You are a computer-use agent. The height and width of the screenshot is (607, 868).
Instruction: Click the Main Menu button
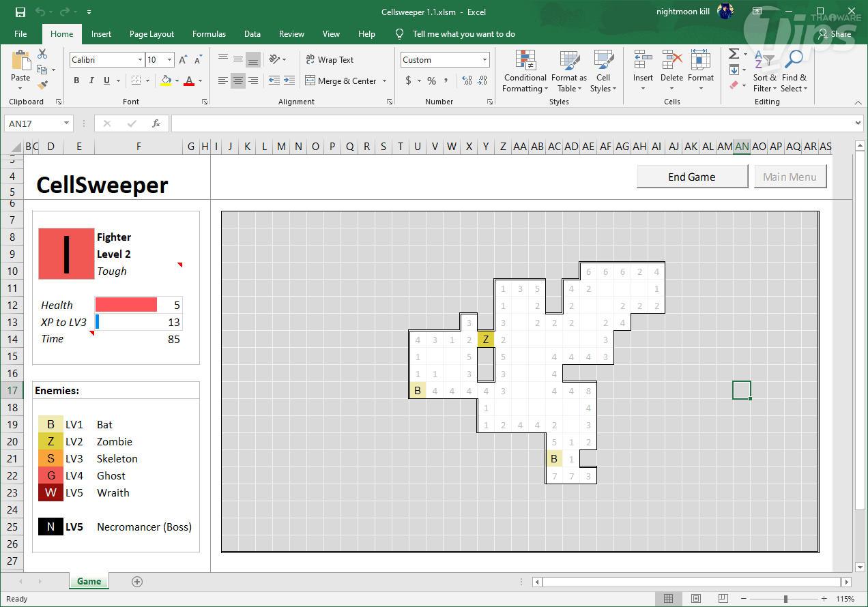[x=790, y=177]
